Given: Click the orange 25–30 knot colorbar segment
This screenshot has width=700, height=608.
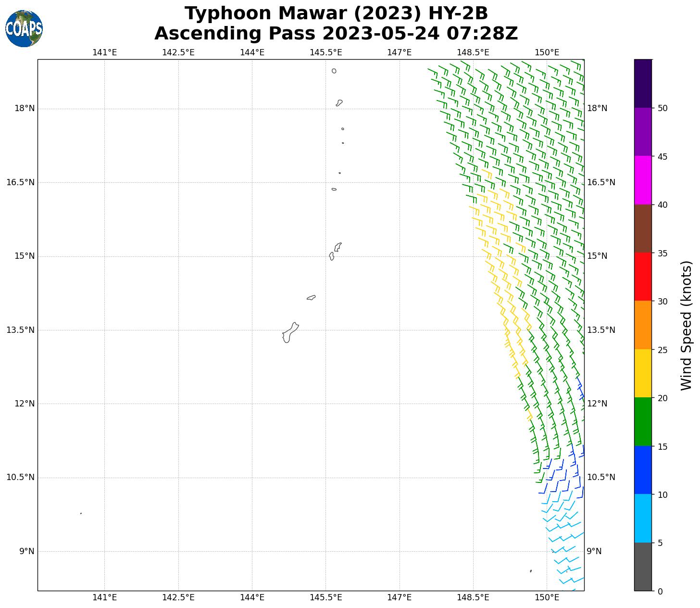Looking at the screenshot, I should tap(643, 325).
